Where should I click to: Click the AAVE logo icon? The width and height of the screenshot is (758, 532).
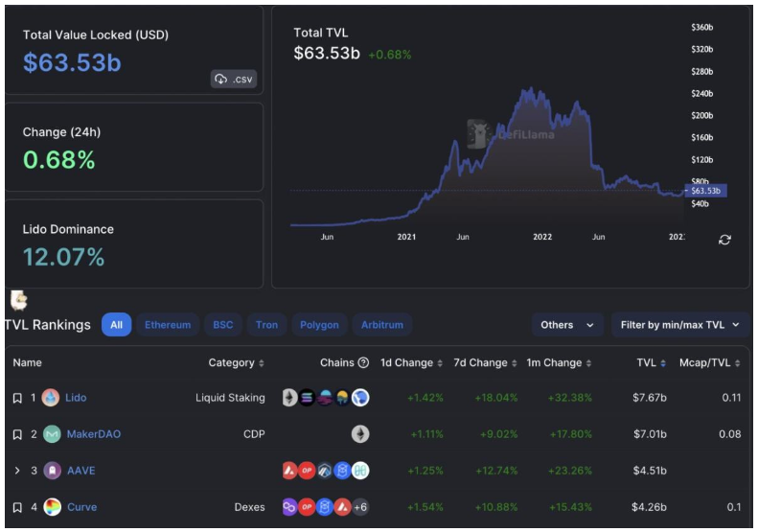pos(52,471)
